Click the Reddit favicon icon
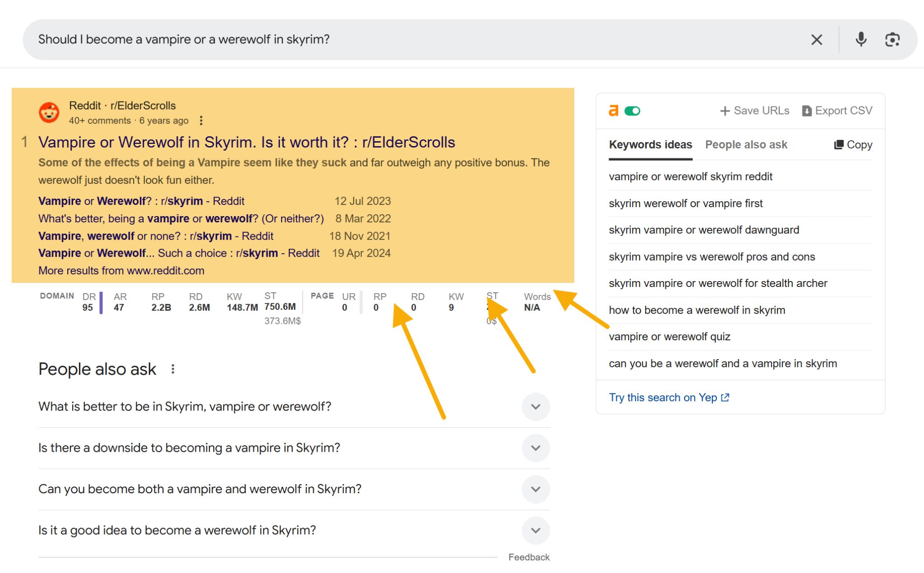This screenshot has width=924, height=573. click(x=51, y=111)
